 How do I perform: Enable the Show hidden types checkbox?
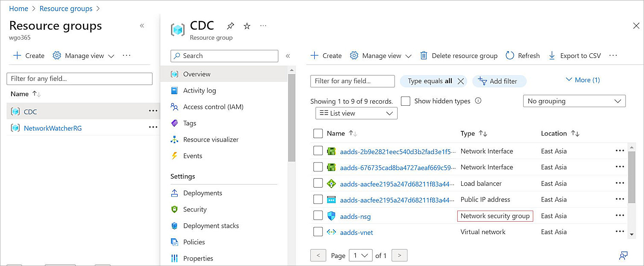click(x=405, y=101)
